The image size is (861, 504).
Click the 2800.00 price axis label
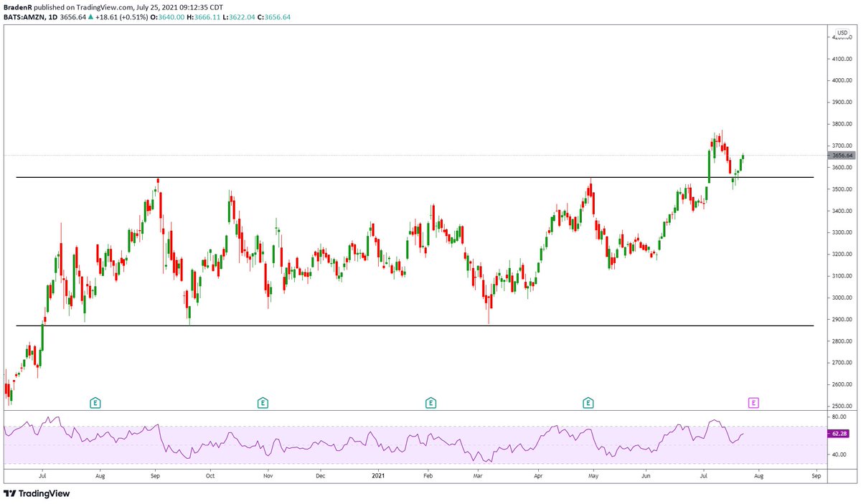point(841,341)
